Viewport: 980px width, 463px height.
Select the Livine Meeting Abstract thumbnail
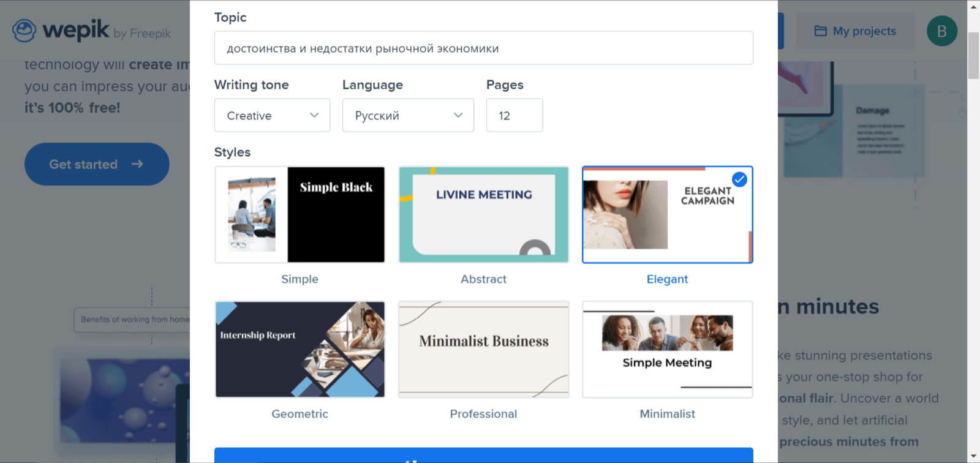pyautogui.click(x=484, y=214)
